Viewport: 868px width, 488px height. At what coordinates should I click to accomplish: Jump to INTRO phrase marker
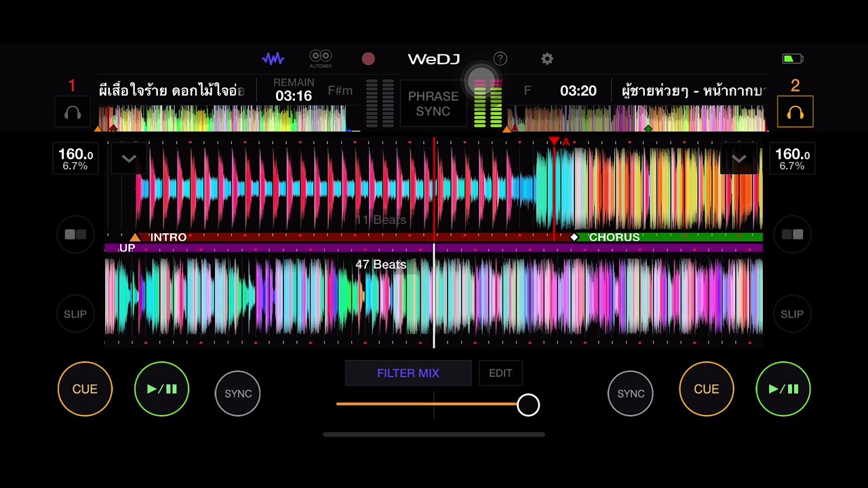(x=167, y=237)
